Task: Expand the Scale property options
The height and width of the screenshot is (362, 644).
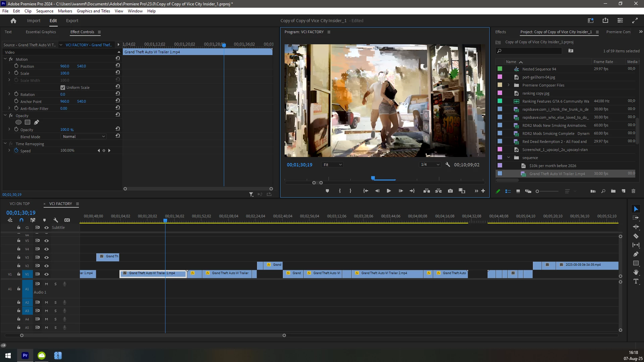Action: [x=9, y=73]
